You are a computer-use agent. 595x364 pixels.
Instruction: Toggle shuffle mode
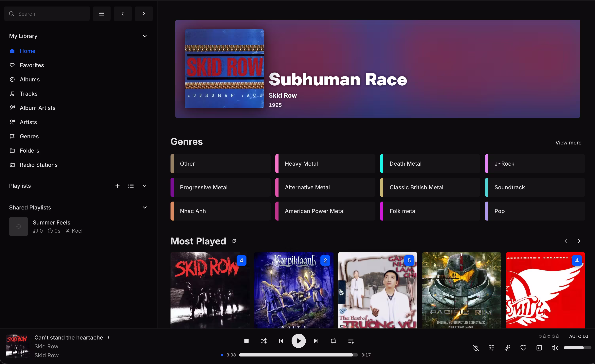264,341
